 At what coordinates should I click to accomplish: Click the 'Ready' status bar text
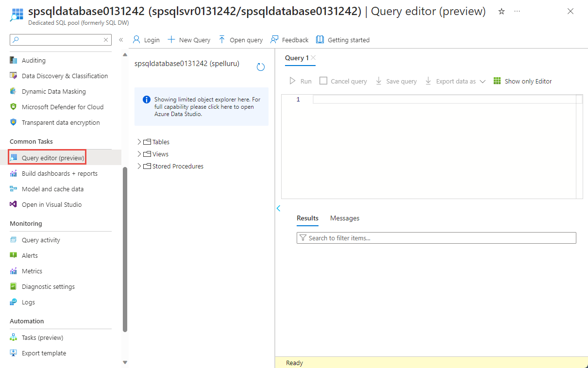point(294,363)
